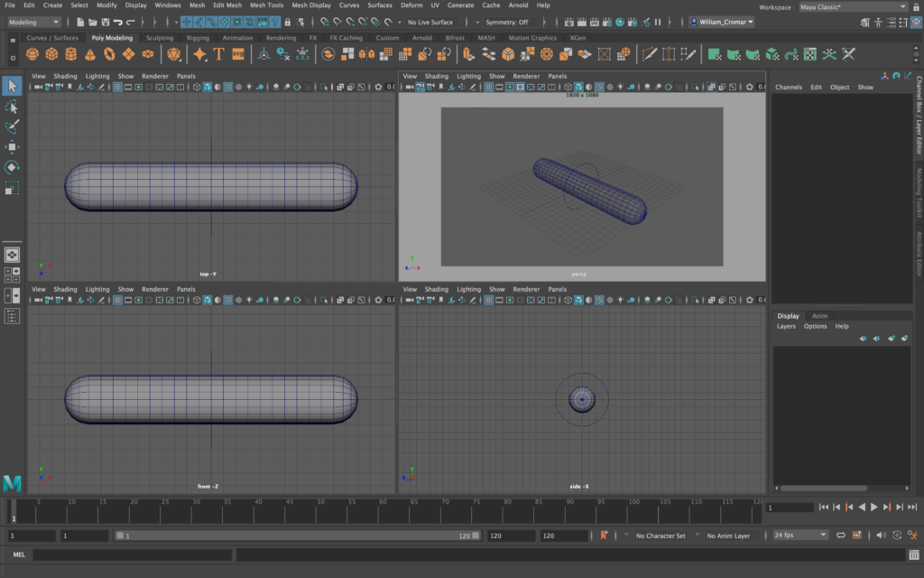This screenshot has width=924, height=578.
Task: Open the Modeling menu set dropdown
Action: click(x=34, y=22)
